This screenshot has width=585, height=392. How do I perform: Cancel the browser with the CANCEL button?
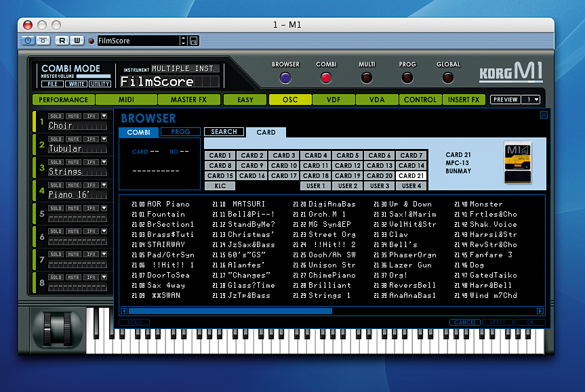[x=465, y=322]
